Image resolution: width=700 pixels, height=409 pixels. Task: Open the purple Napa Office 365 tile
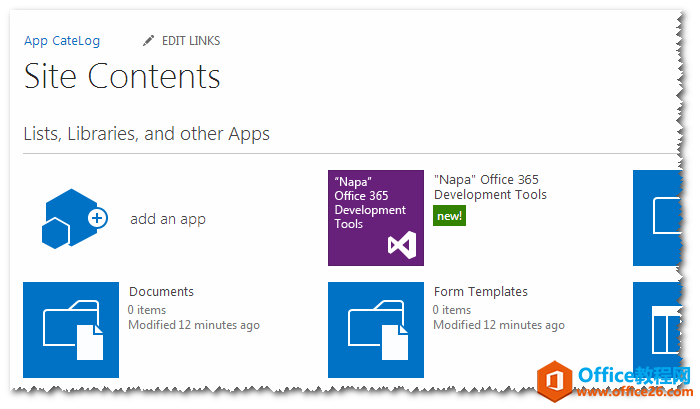[376, 218]
